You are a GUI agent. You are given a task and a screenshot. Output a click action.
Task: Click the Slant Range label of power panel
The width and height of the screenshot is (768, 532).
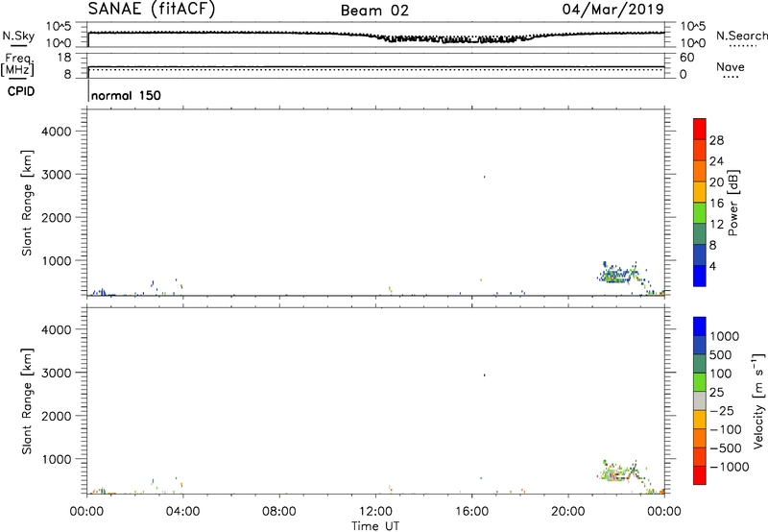tap(27, 203)
